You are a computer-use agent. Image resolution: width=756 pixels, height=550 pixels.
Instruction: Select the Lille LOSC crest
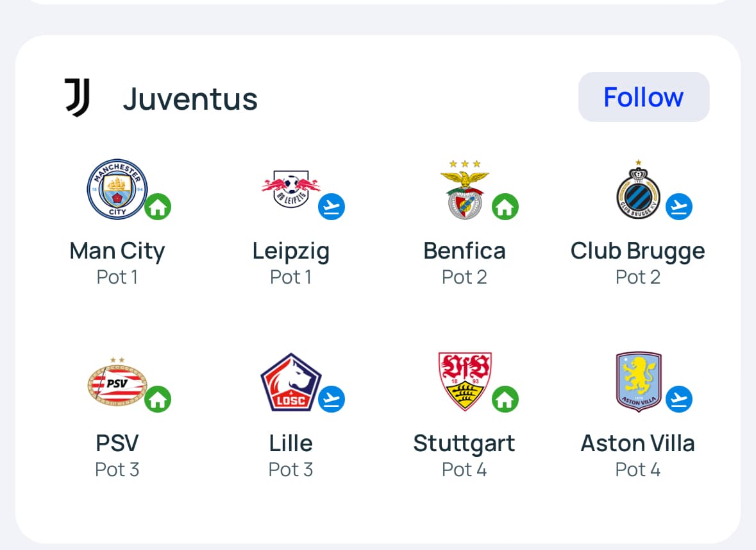(x=290, y=382)
